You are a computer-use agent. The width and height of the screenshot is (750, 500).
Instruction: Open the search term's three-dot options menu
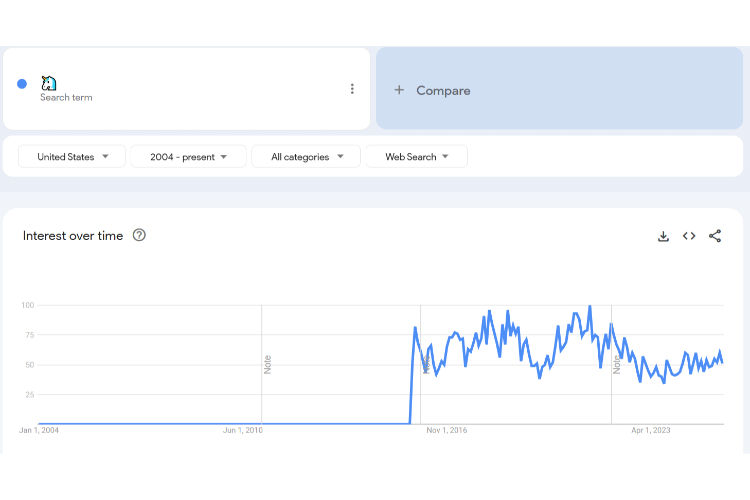(352, 89)
